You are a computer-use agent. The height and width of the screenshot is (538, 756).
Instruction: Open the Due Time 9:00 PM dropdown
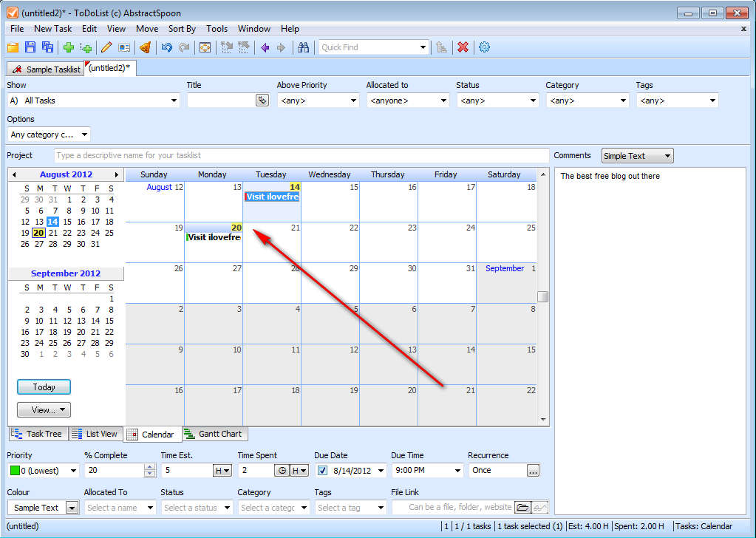[x=457, y=471]
